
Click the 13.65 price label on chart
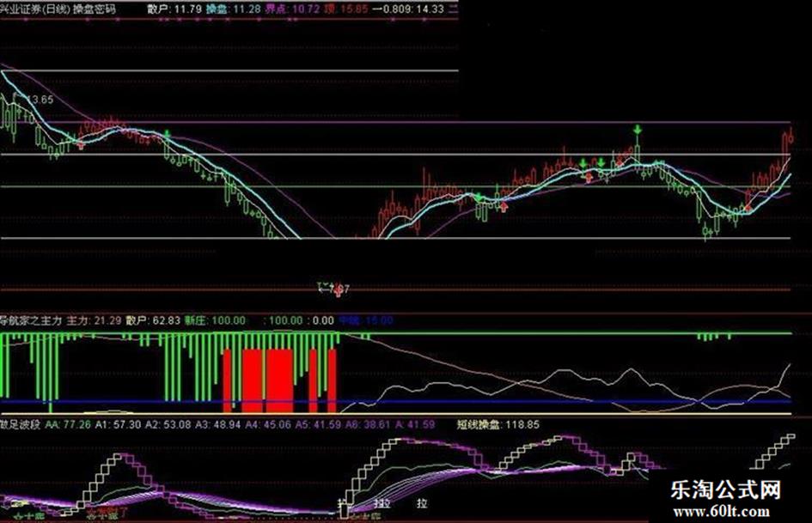tap(40, 100)
